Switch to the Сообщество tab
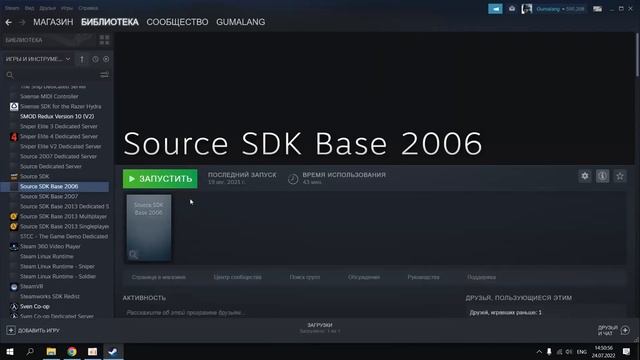Image resolution: width=640 pixels, height=360 pixels. pos(177,22)
